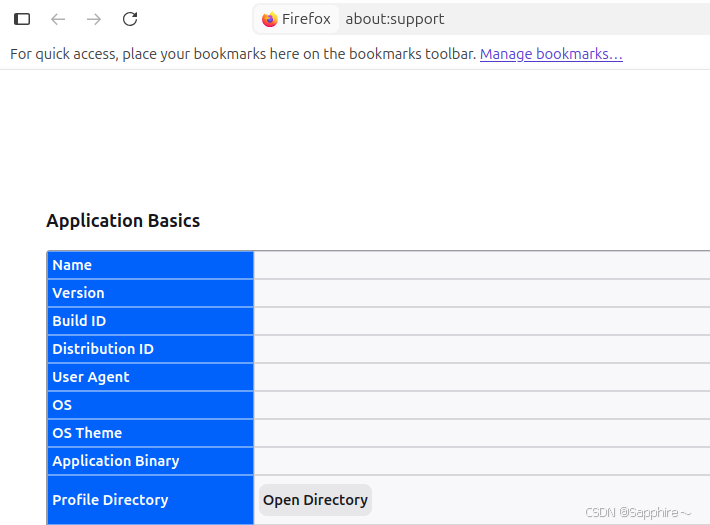Select the Name row label
This screenshot has width=710, height=525.
tap(72, 265)
